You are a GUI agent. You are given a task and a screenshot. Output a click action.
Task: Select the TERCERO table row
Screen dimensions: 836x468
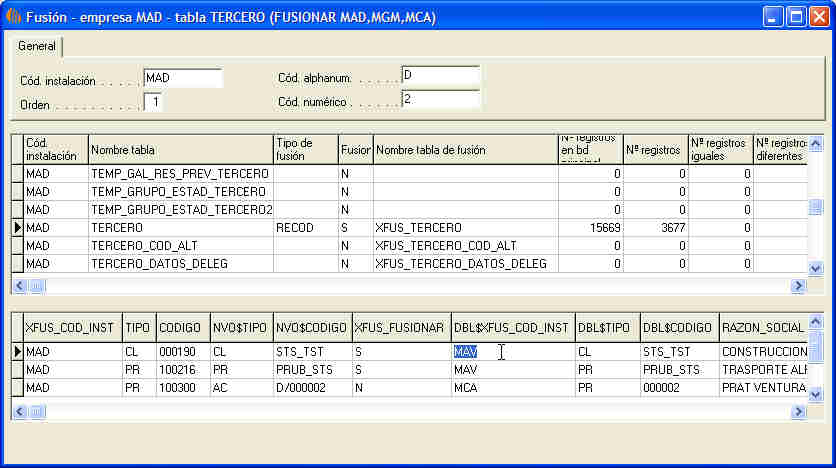click(180, 228)
